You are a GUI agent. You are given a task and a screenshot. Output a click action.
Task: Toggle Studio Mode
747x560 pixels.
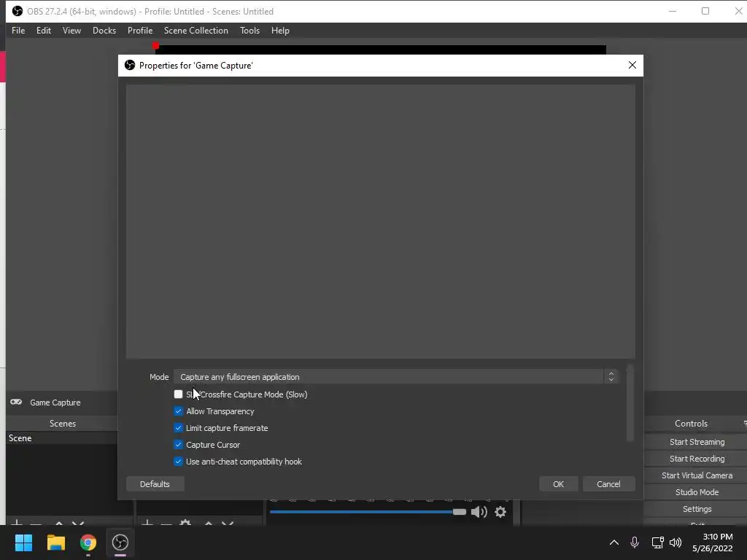[x=697, y=492]
